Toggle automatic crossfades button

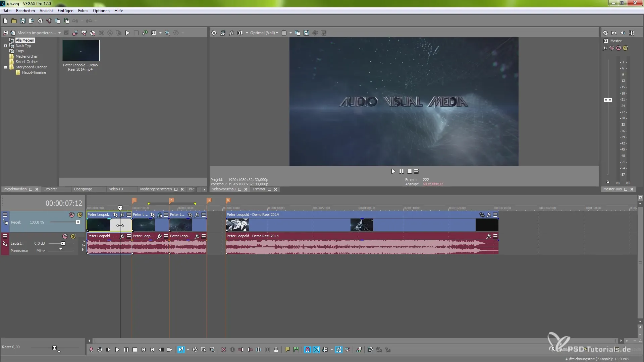[x=316, y=350]
